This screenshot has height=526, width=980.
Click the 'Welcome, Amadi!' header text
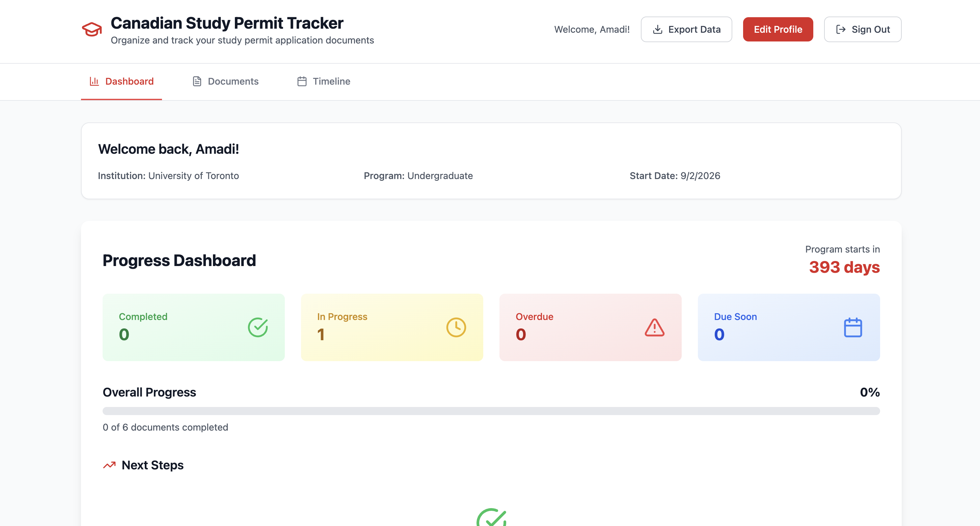pos(592,29)
